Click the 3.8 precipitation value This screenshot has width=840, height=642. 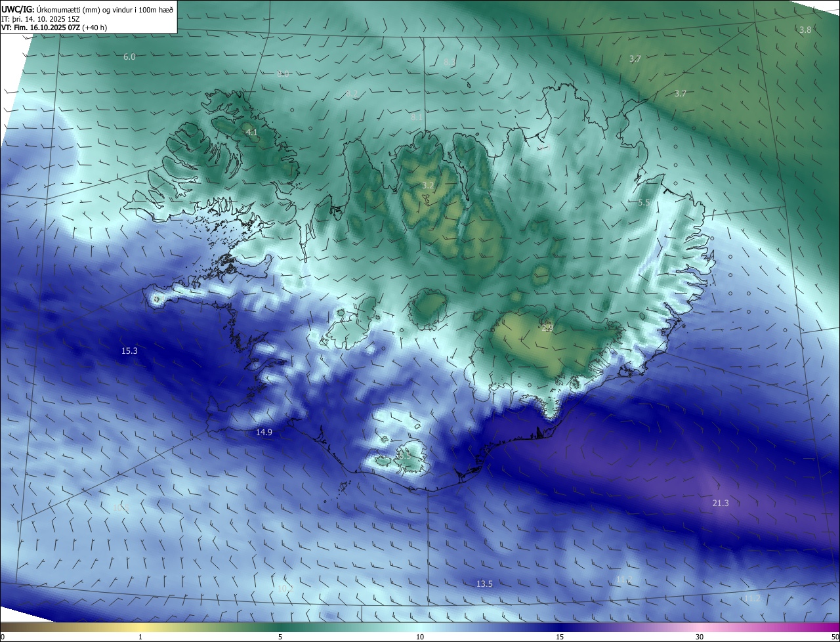pos(805,30)
